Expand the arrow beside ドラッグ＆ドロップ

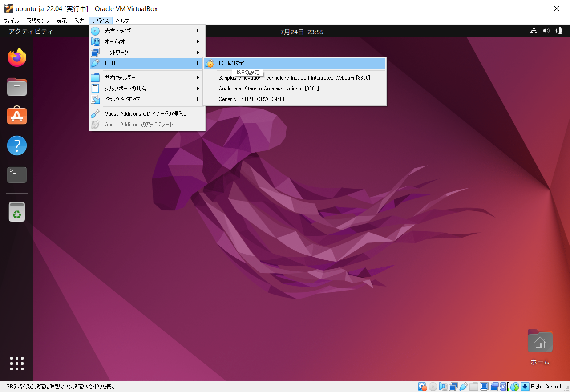pos(198,99)
